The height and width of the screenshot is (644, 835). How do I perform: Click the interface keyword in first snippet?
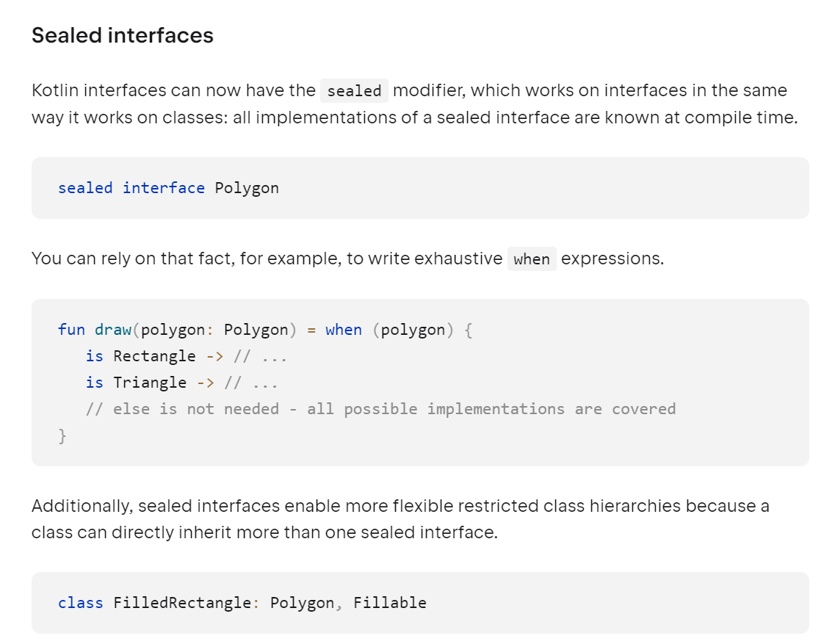(164, 188)
